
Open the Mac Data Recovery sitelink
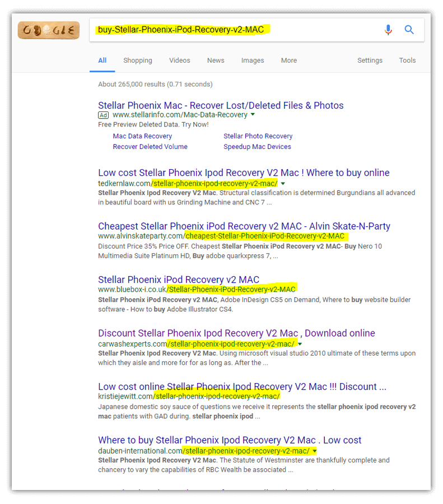(x=142, y=136)
